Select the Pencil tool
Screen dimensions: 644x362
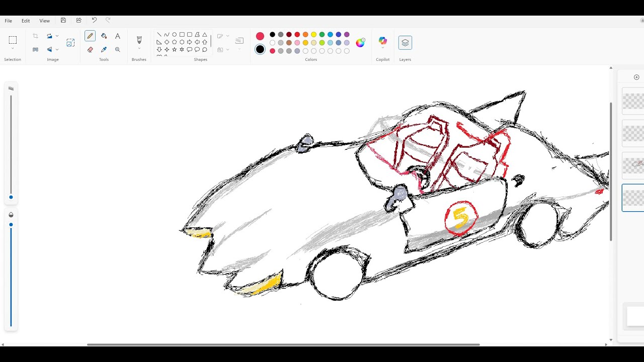click(x=90, y=36)
